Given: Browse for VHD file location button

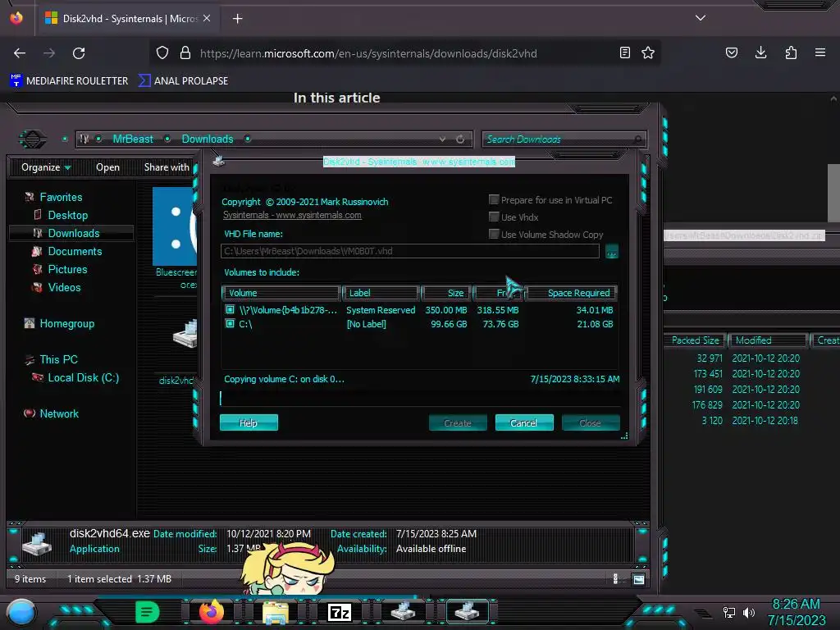Looking at the screenshot, I should pyautogui.click(x=612, y=251).
